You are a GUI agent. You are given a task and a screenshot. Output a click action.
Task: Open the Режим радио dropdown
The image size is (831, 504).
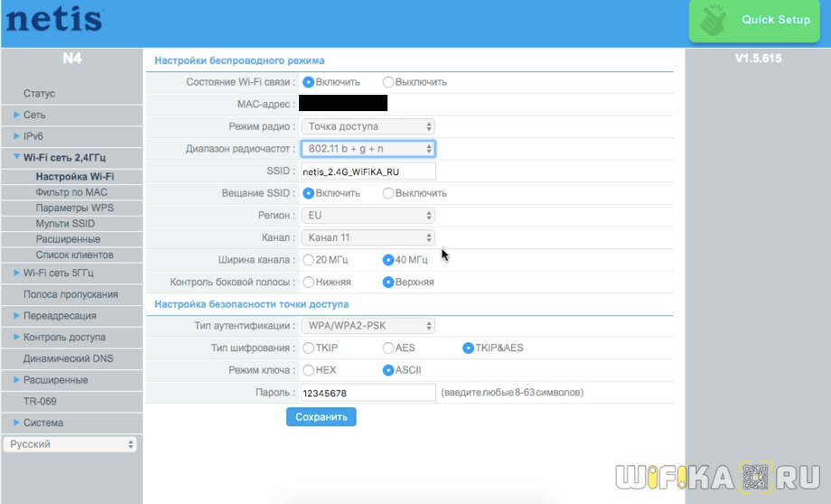367,126
